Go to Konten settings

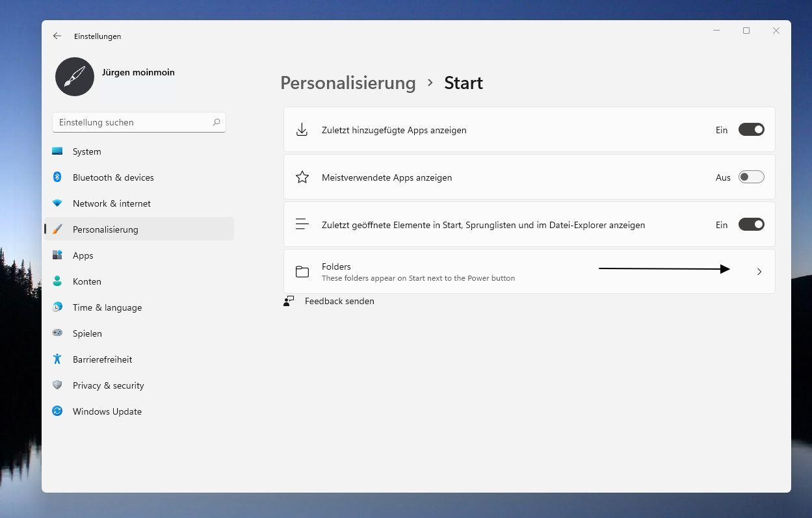pyautogui.click(x=87, y=281)
